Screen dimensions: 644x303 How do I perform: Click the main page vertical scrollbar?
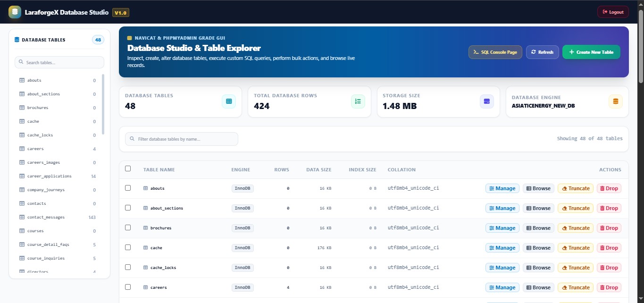click(640, 47)
